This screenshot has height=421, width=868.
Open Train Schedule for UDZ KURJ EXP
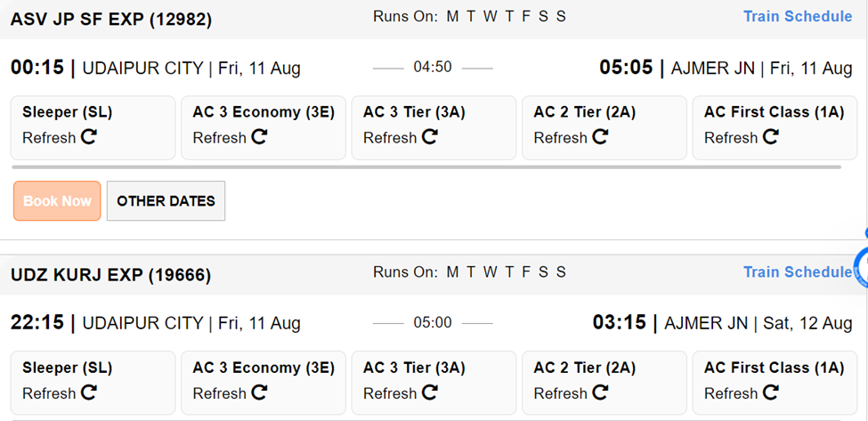click(797, 271)
